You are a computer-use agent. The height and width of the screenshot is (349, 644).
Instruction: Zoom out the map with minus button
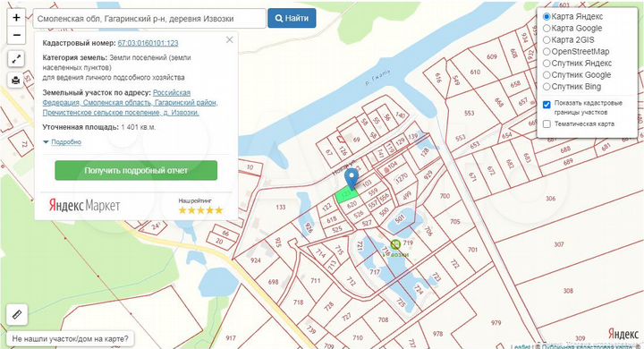pos(16,36)
